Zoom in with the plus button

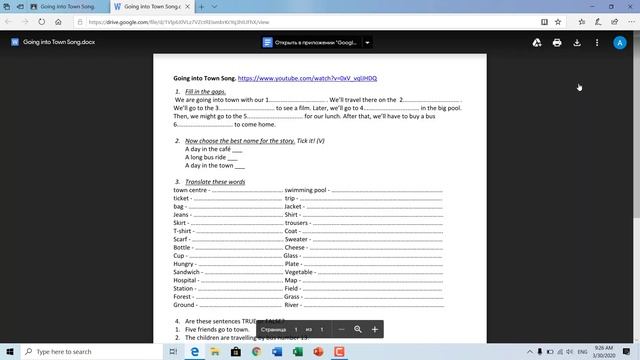click(375, 329)
